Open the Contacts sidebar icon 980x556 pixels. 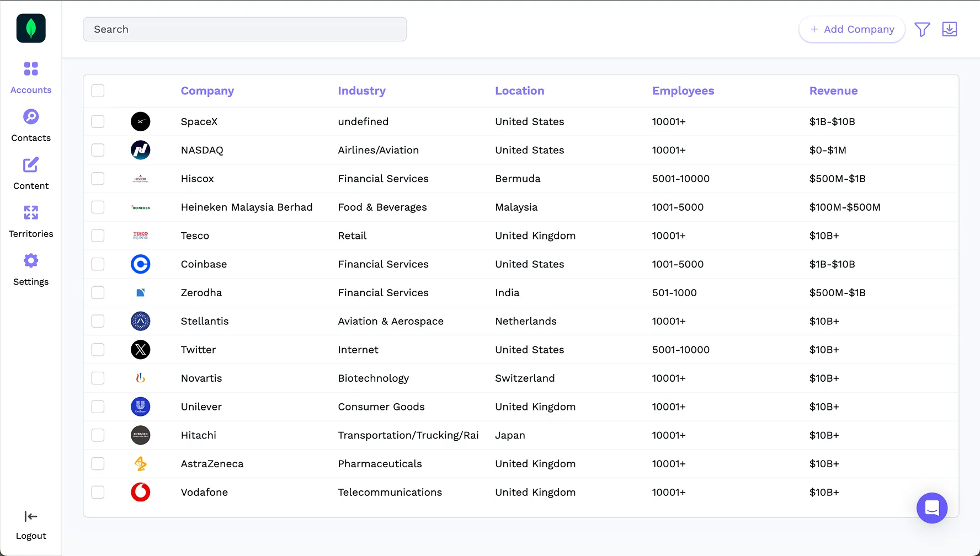(x=31, y=117)
